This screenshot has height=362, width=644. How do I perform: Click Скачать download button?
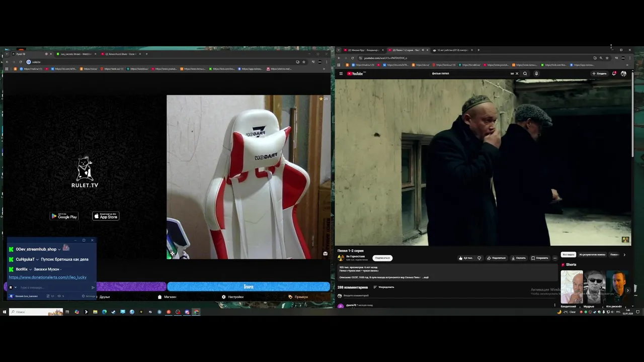click(x=518, y=258)
